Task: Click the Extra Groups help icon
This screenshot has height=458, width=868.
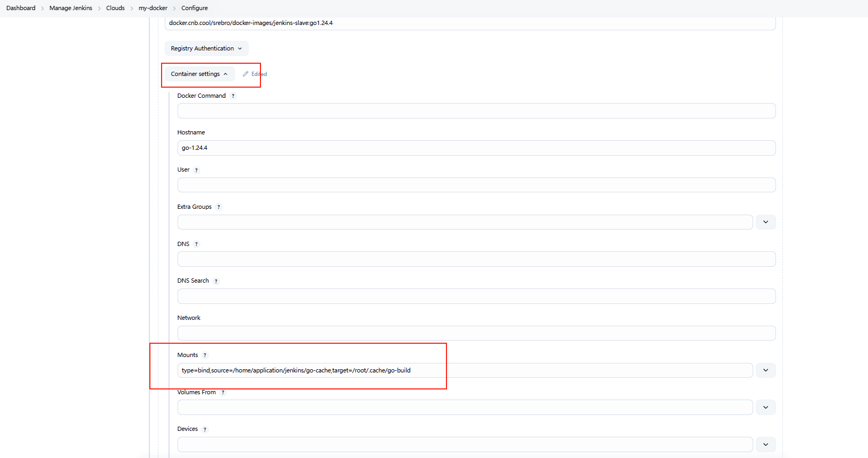Action: [x=218, y=207]
